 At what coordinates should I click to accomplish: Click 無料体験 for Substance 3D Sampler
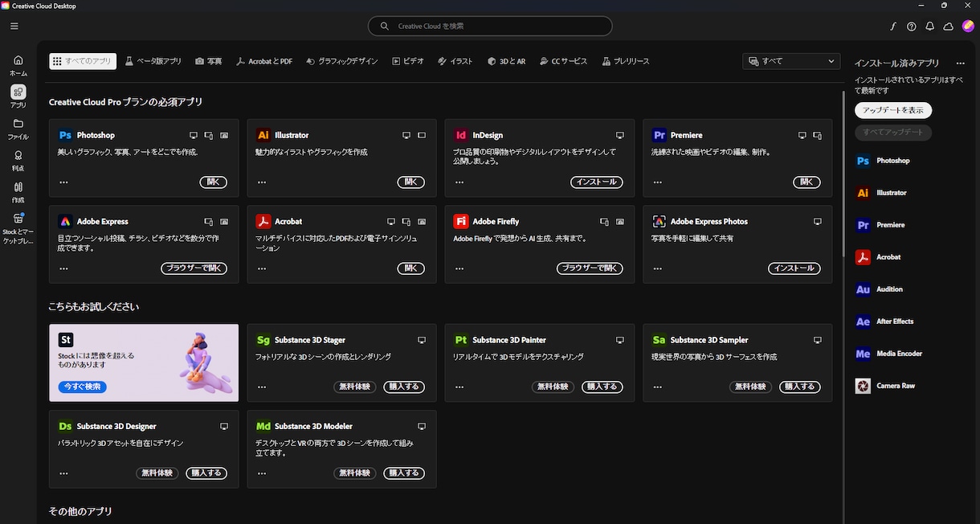750,387
